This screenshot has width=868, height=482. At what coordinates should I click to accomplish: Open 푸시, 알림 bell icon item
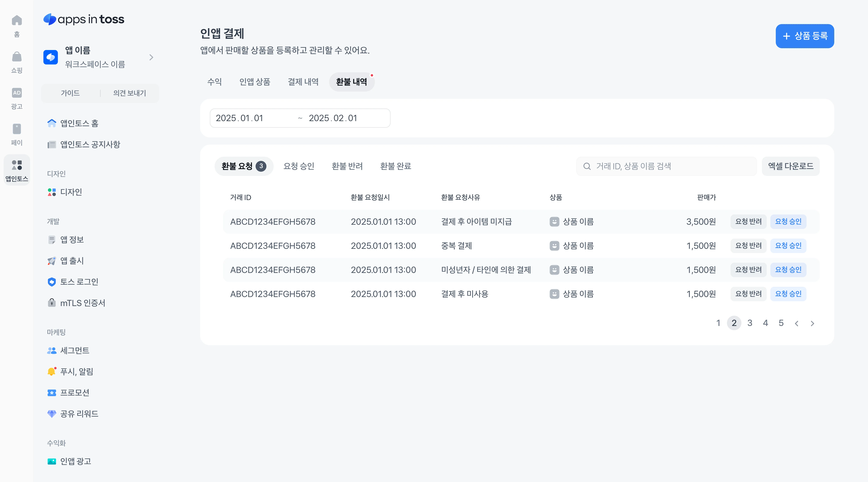pos(52,372)
